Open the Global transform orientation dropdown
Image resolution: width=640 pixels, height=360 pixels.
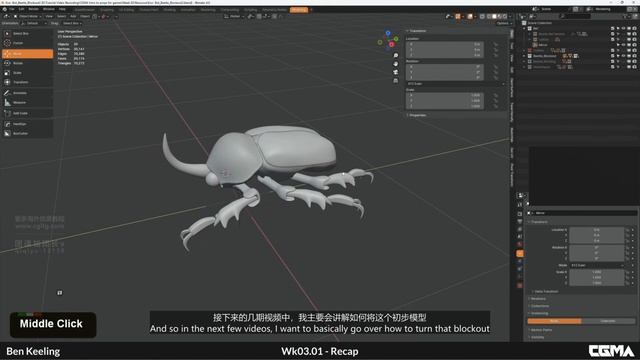coord(235,16)
